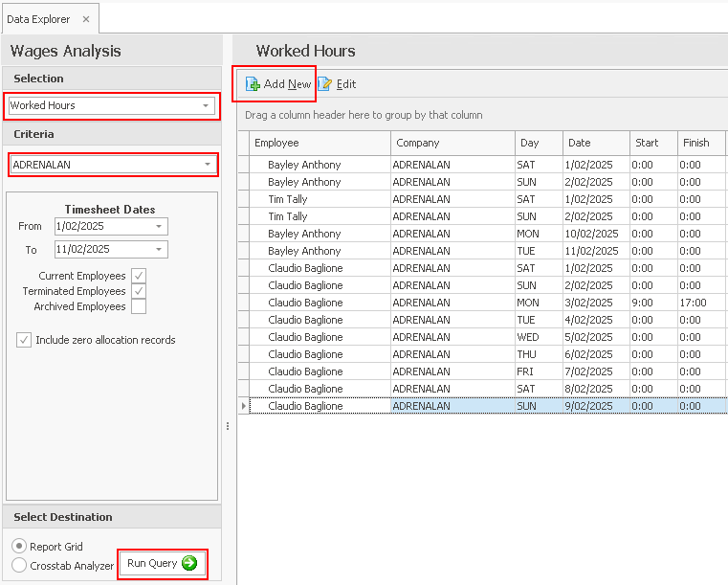Image resolution: width=728 pixels, height=585 pixels.
Task: Sort by the Employee column header
Action: coord(316,143)
